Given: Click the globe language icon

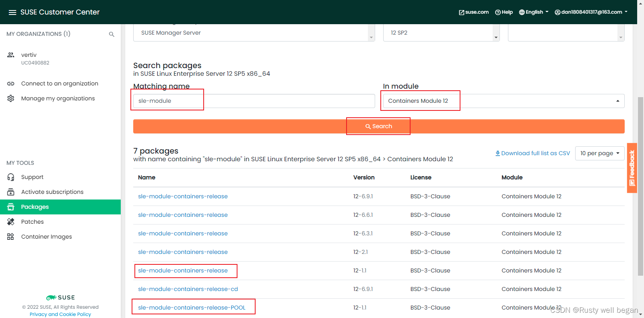Looking at the screenshot, I should [x=522, y=12].
